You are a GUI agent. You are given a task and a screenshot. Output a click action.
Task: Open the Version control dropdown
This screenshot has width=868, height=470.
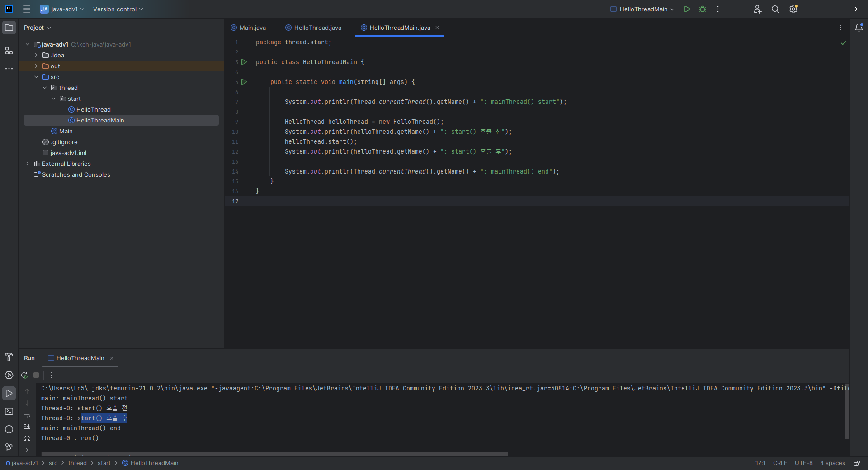pos(118,9)
